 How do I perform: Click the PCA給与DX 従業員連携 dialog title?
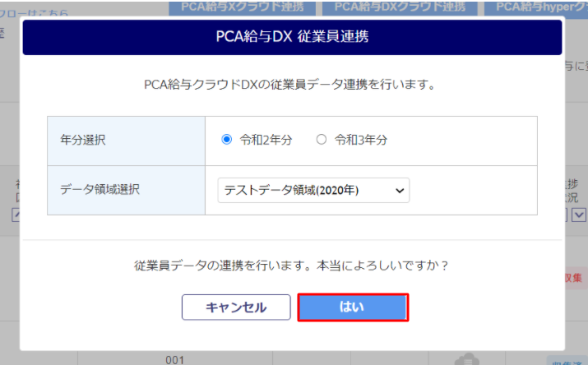pos(292,37)
